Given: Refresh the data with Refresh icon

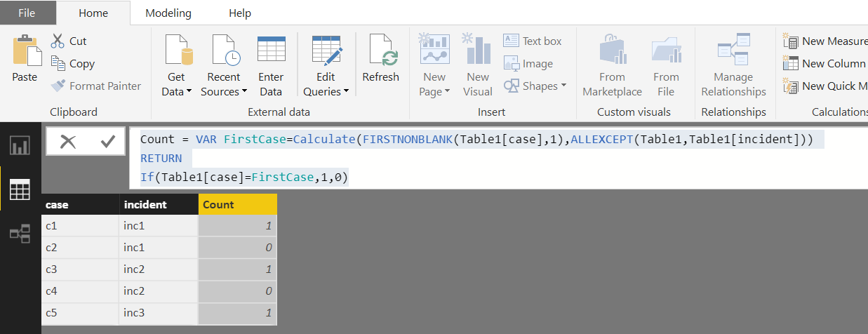Looking at the screenshot, I should click(382, 50).
